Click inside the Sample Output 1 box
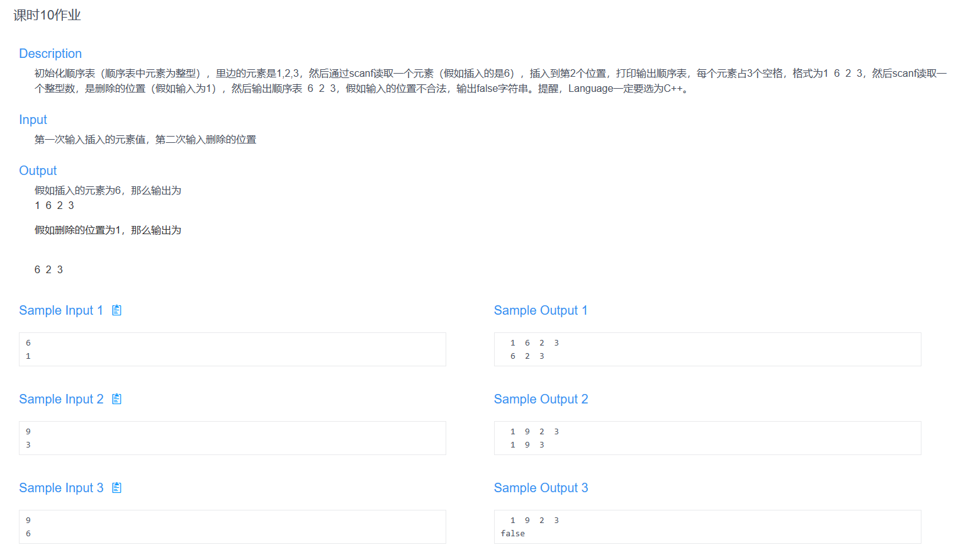The height and width of the screenshot is (552, 980). (x=707, y=349)
